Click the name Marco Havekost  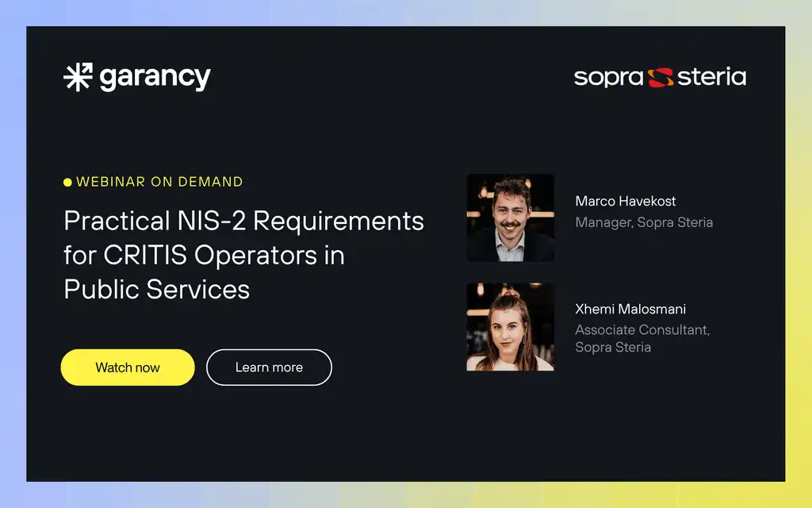click(x=625, y=201)
